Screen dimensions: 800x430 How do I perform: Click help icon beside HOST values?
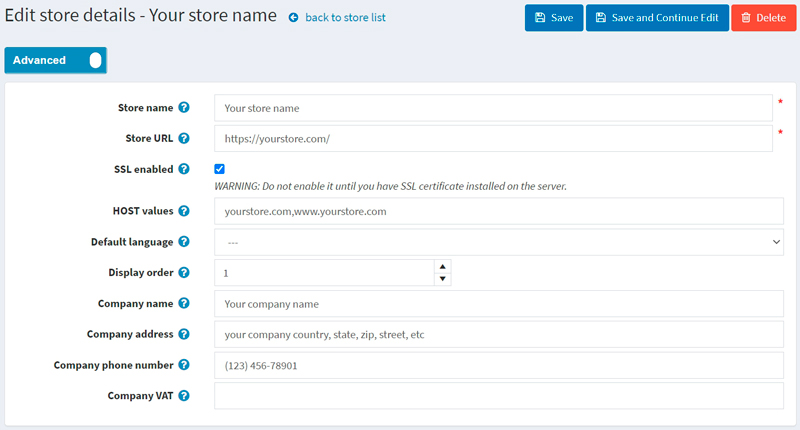184,211
